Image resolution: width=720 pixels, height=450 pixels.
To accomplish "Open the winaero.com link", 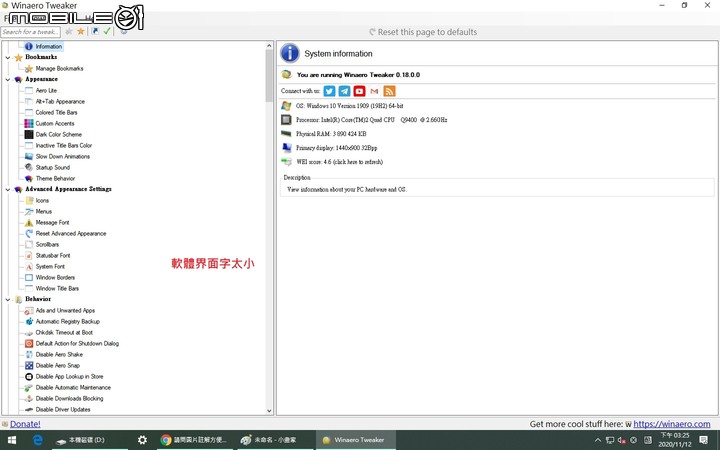I will pyautogui.click(x=672, y=424).
